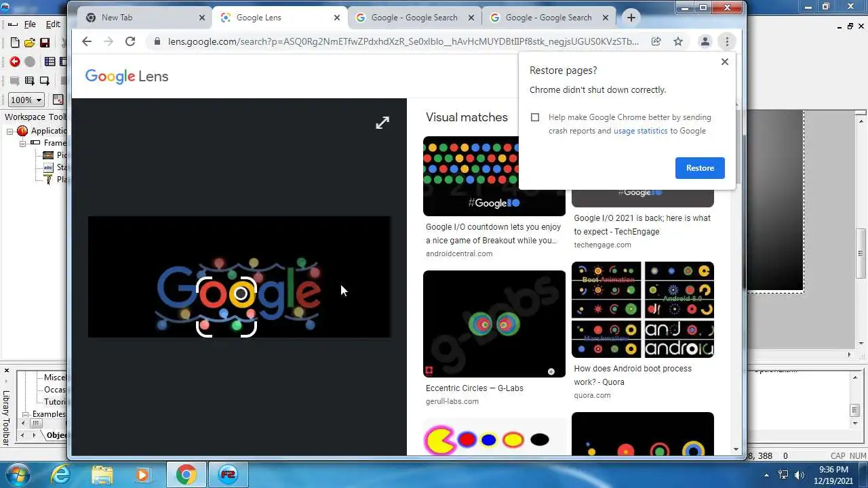Image resolution: width=868 pixels, height=488 pixels.
Task: Open the Eccentric Circles G-Labs result
Action: click(x=475, y=388)
